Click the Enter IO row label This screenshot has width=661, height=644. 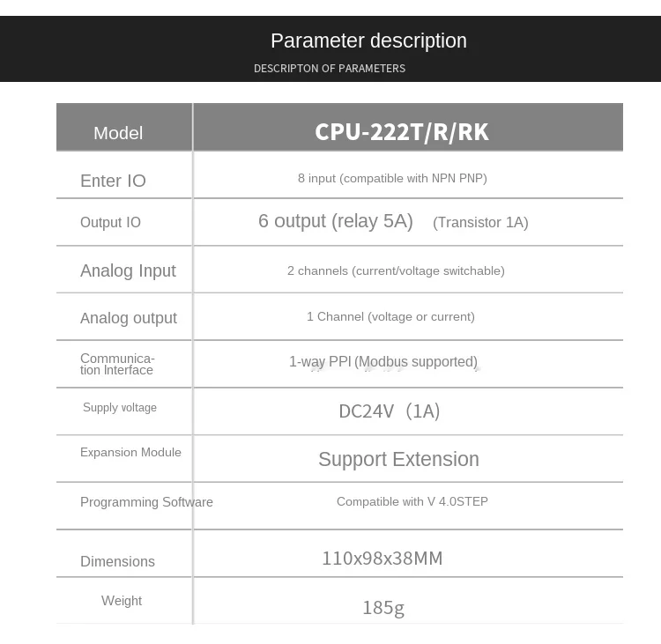pos(113,181)
